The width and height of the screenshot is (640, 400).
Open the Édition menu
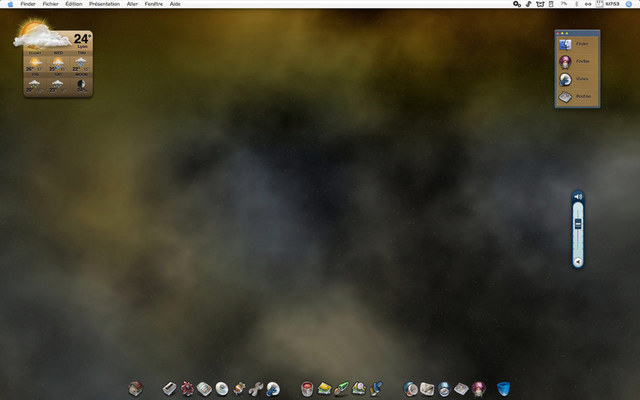click(74, 4)
